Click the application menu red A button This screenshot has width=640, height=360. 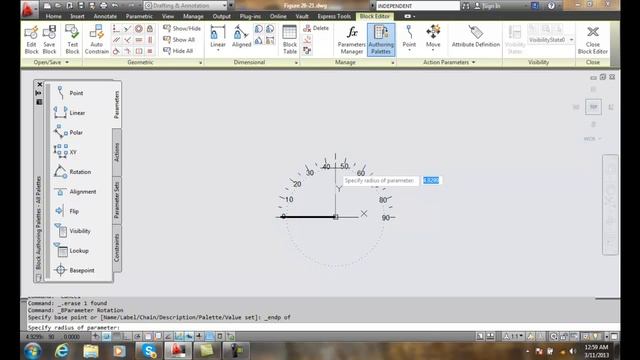28,9
